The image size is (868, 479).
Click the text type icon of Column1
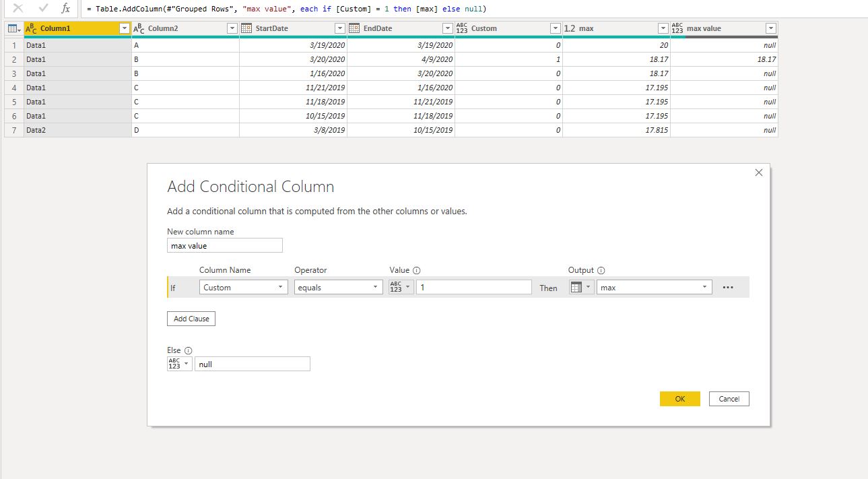(32, 28)
